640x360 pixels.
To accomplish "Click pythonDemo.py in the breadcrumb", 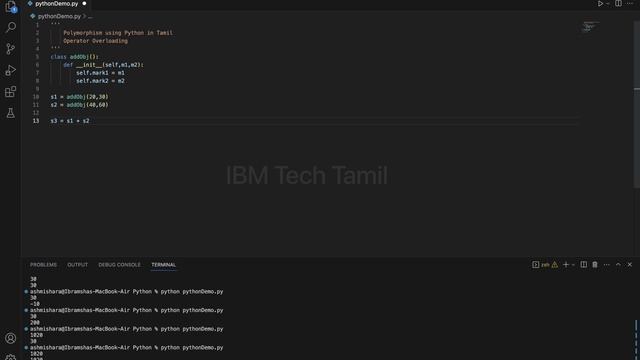I will (x=59, y=16).
